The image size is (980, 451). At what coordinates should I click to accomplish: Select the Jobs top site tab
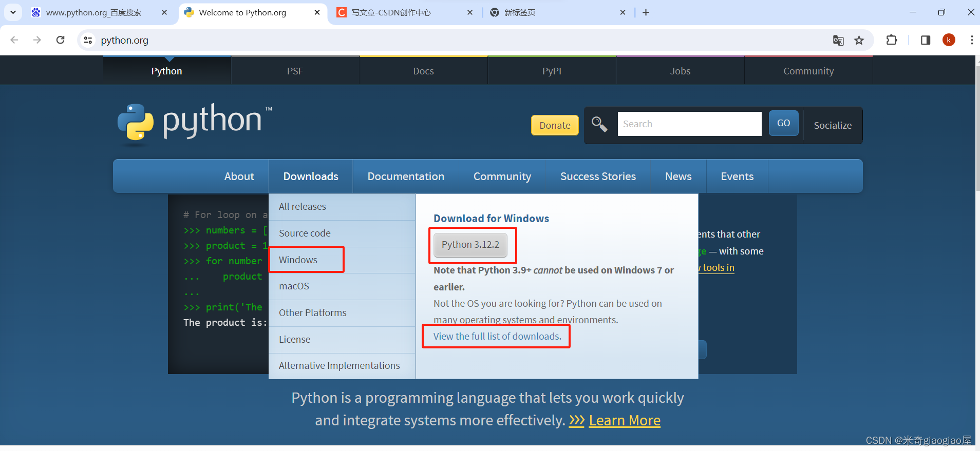pyautogui.click(x=681, y=71)
